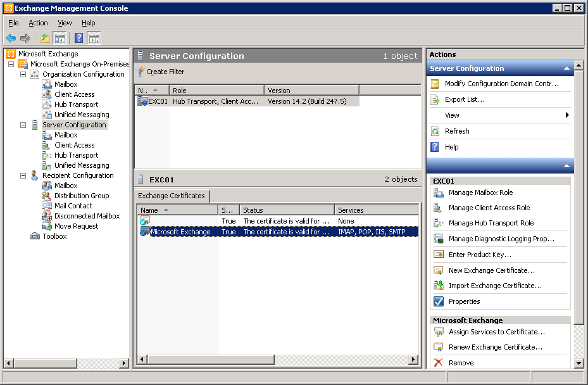Open the Help menu

coord(89,23)
